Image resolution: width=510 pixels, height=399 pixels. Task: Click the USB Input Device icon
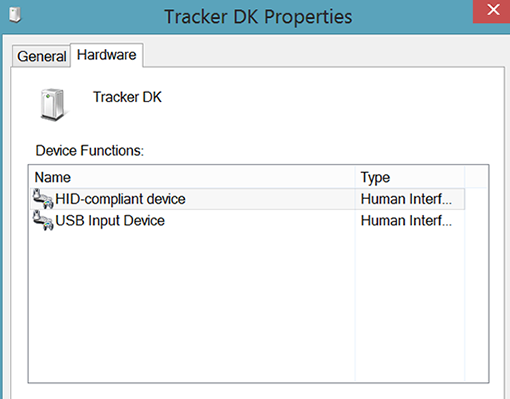point(43,220)
